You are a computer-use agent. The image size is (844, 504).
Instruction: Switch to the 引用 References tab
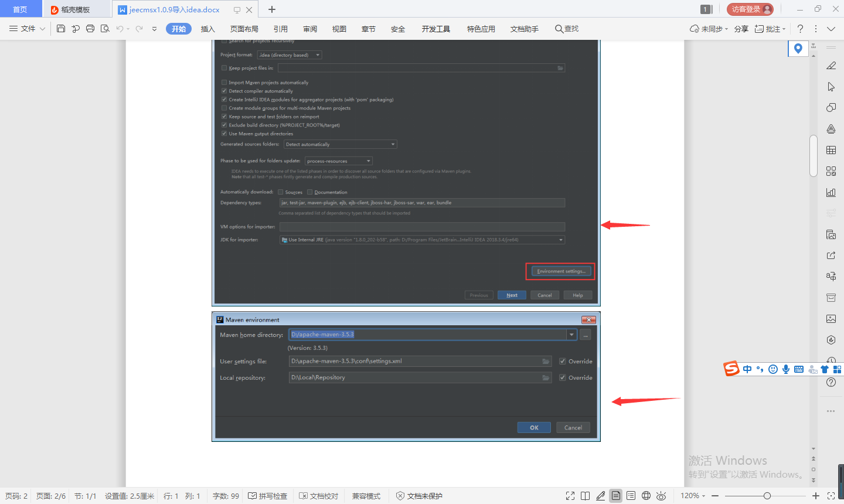281,29
